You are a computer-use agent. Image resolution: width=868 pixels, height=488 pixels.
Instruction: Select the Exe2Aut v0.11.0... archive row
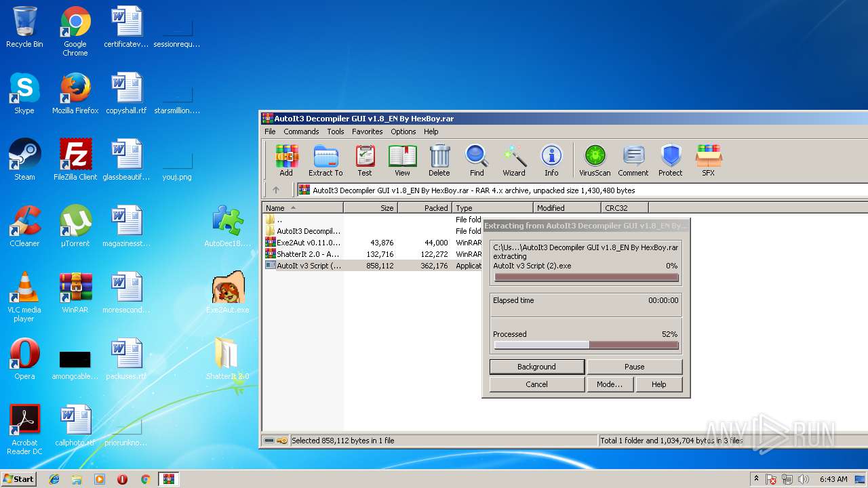point(372,243)
